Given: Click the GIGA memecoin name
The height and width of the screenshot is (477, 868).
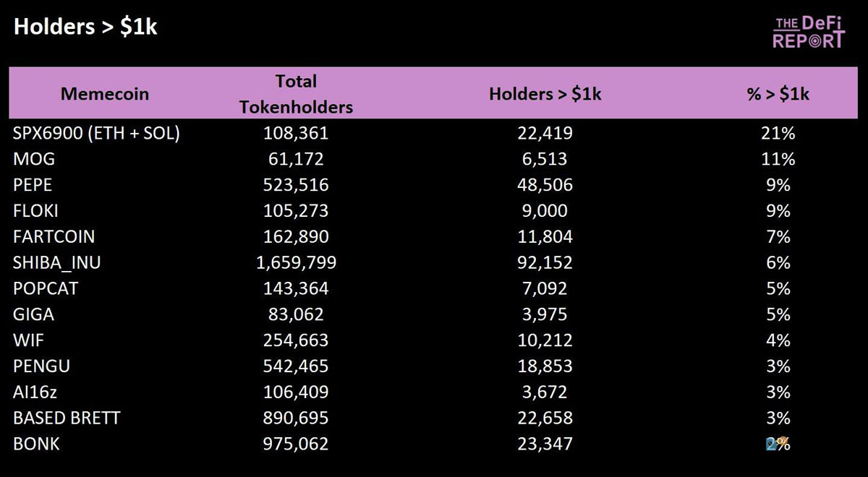Looking at the screenshot, I should point(33,314).
